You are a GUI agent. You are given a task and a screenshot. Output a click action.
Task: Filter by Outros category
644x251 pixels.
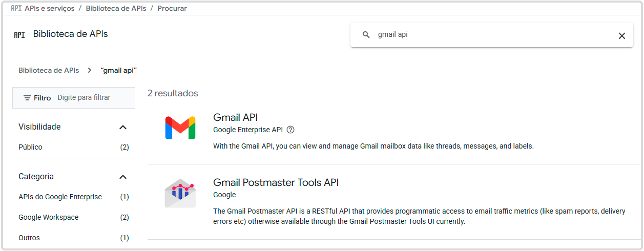click(29, 238)
